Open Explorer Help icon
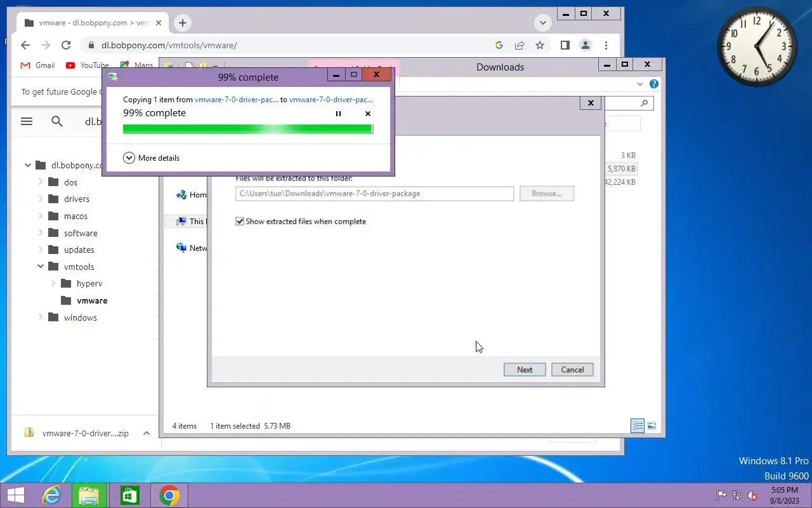812x508 pixels. click(654, 84)
